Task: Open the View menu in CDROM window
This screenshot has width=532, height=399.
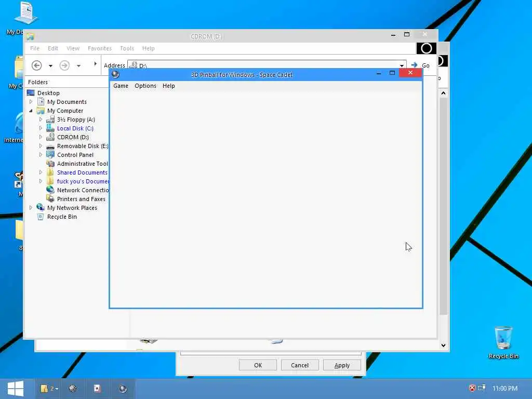Action: (73, 48)
